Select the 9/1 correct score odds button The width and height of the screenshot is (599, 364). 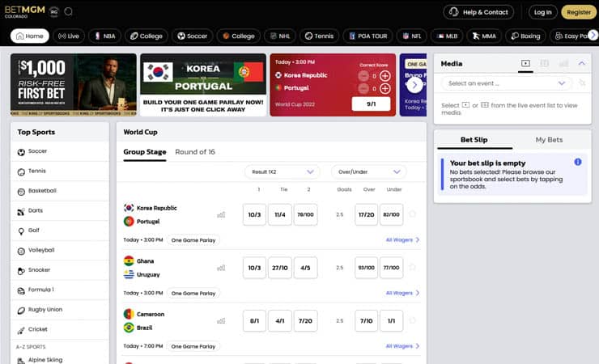pyautogui.click(x=371, y=104)
